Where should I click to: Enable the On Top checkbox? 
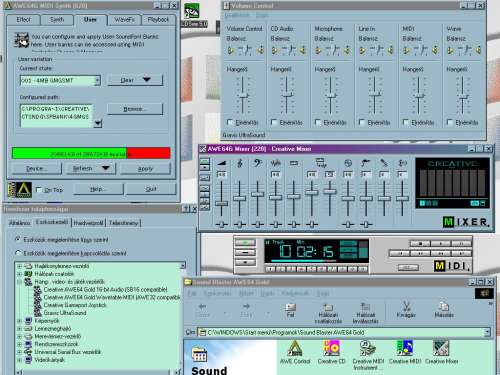coord(39,190)
